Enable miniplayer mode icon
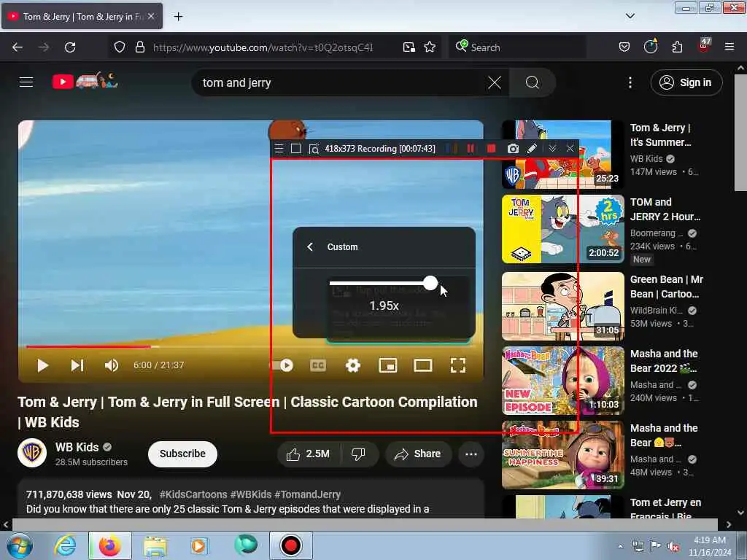The image size is (747, 560). coord(388,365)
